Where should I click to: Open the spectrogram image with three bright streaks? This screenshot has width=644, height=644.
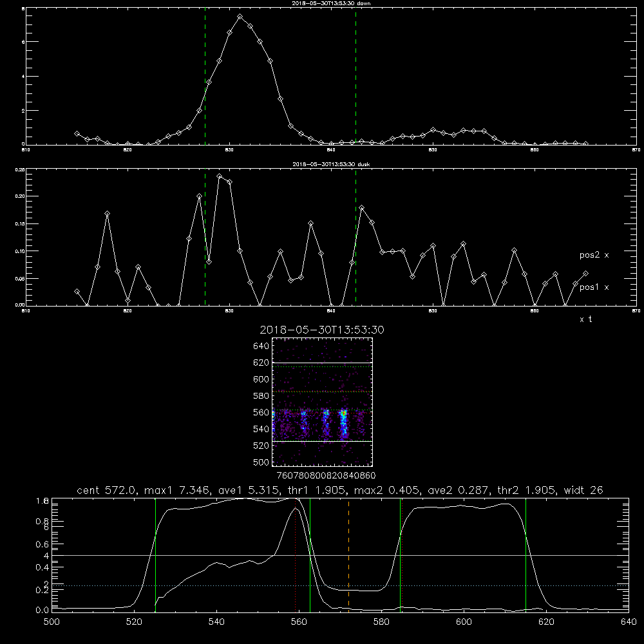point(323,402)
